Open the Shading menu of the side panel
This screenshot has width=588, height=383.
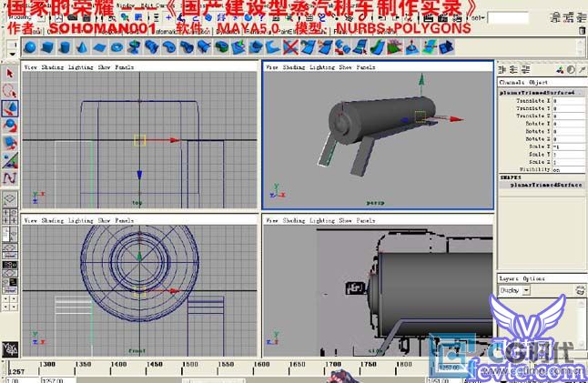pyautogui.click(x=294, y=220)
